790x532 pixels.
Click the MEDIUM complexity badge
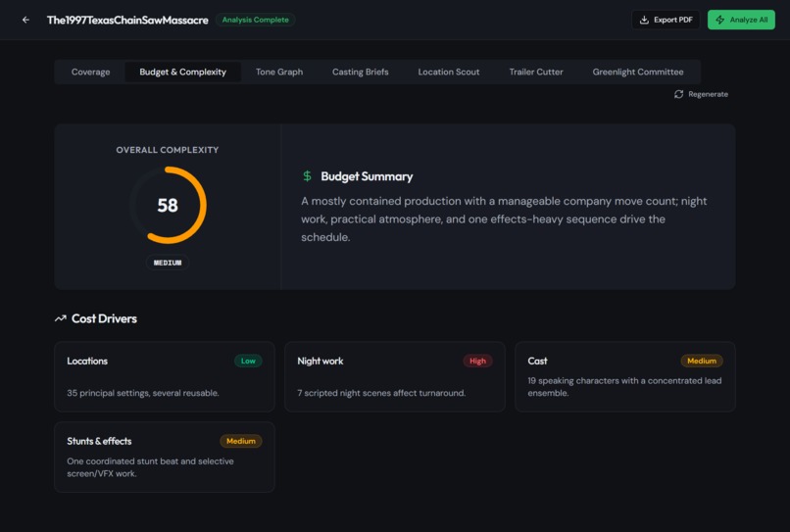tap(168, 263)
